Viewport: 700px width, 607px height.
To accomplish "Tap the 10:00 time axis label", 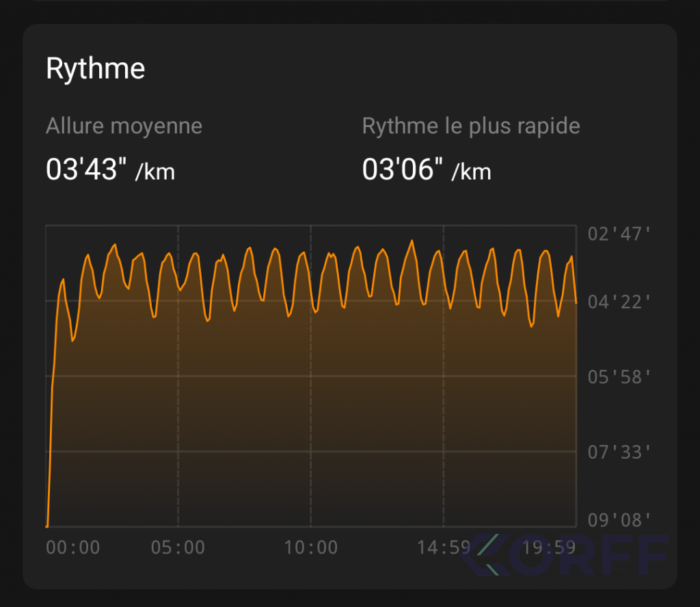I will coord(311,548).
